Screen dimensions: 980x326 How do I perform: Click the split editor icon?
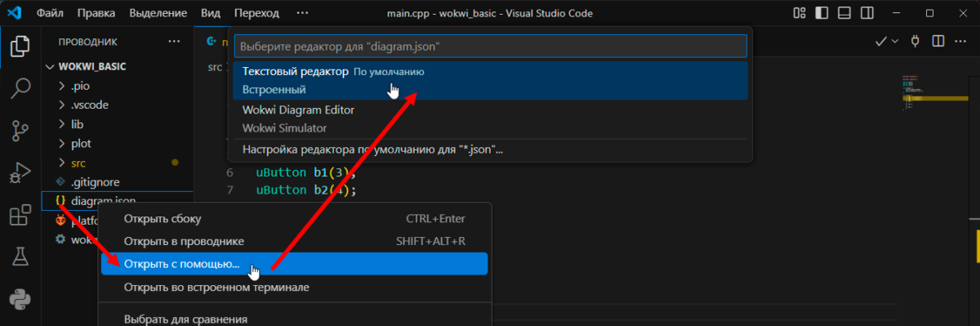click(938, 41)
